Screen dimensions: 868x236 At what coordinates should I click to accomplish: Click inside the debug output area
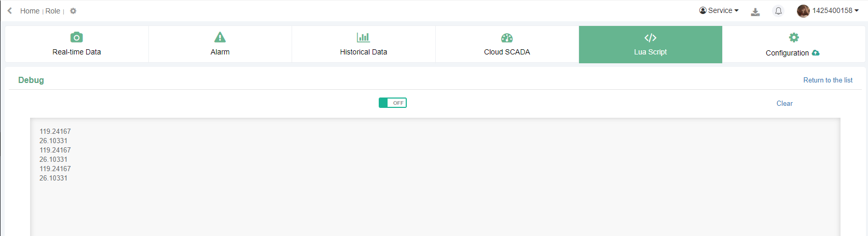tap(435, 197)
